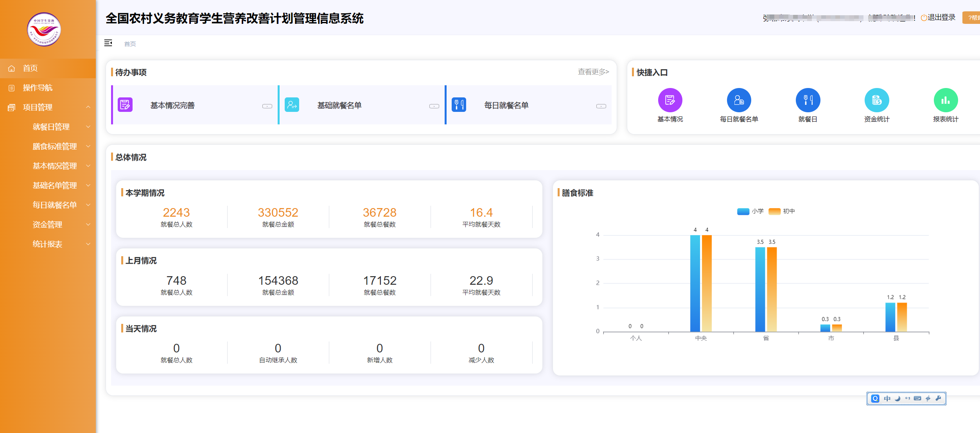Expand 基础名单管理 submenu
The height and width of the screenshot is (433, 980).
tap(88, 185)
